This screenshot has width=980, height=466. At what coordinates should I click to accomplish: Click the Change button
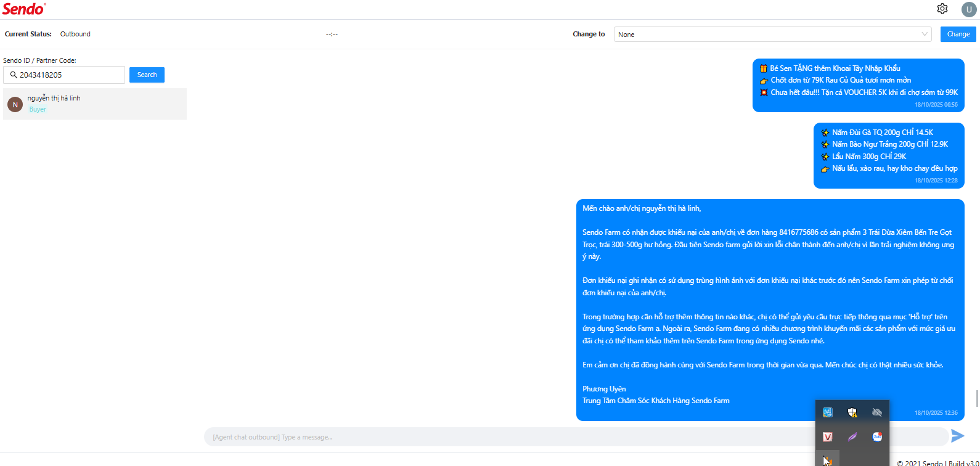coord(958,35)
